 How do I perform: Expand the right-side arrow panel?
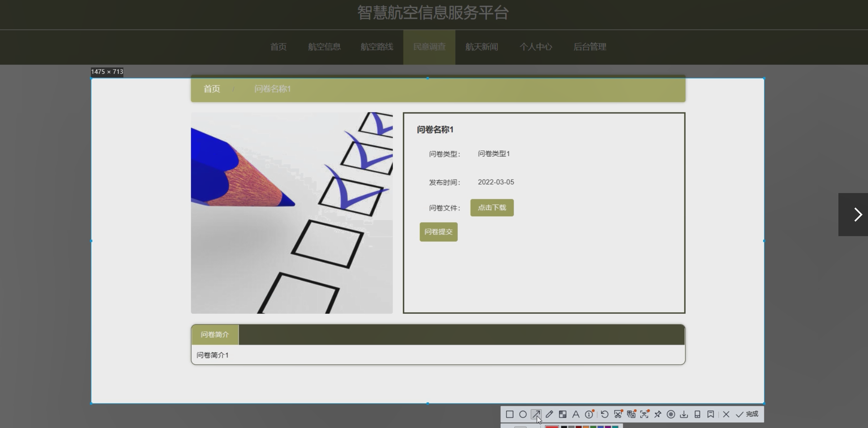pos(857,215)
